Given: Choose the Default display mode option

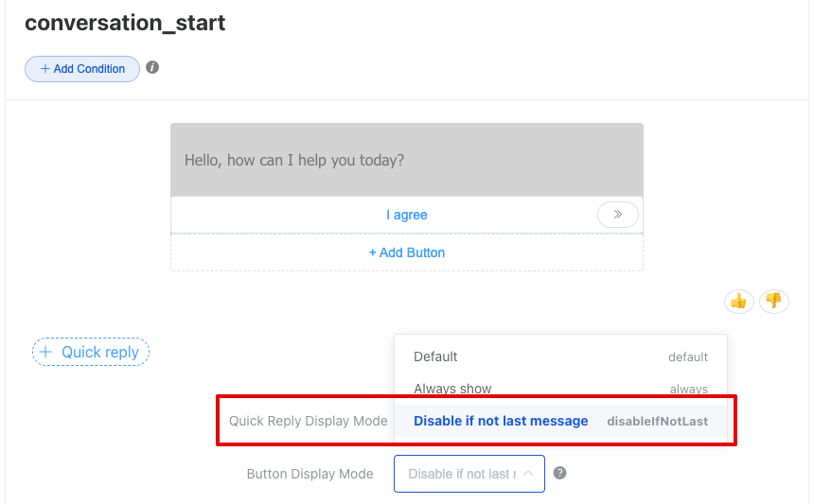Looking at the screenshot, I should point(435,356).
